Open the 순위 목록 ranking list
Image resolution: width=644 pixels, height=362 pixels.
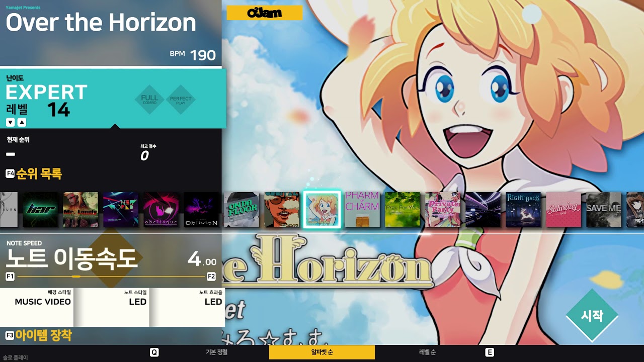[x=39, y=174]
